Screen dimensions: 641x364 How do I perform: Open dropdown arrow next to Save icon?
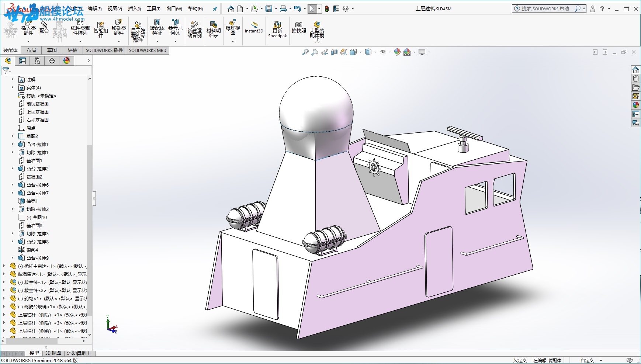click(x=276, y=8)
